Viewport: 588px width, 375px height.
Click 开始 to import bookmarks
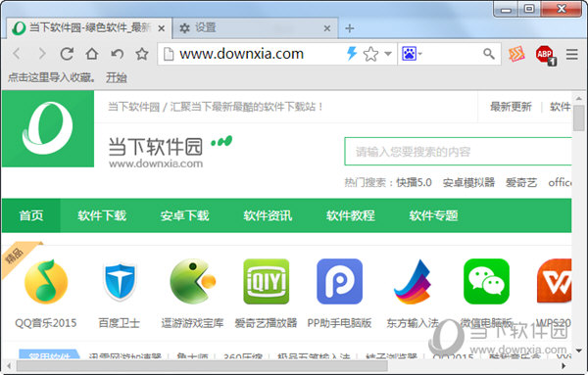click(117, 77)
